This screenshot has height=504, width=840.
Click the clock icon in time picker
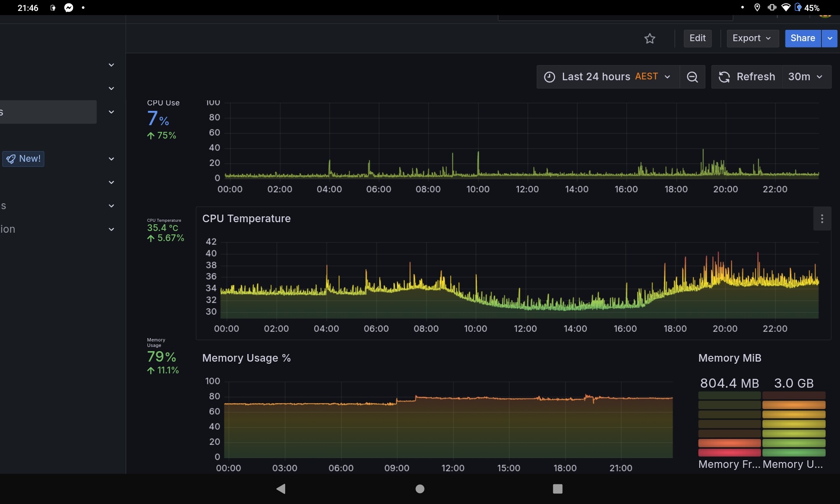tap(549, 77)
